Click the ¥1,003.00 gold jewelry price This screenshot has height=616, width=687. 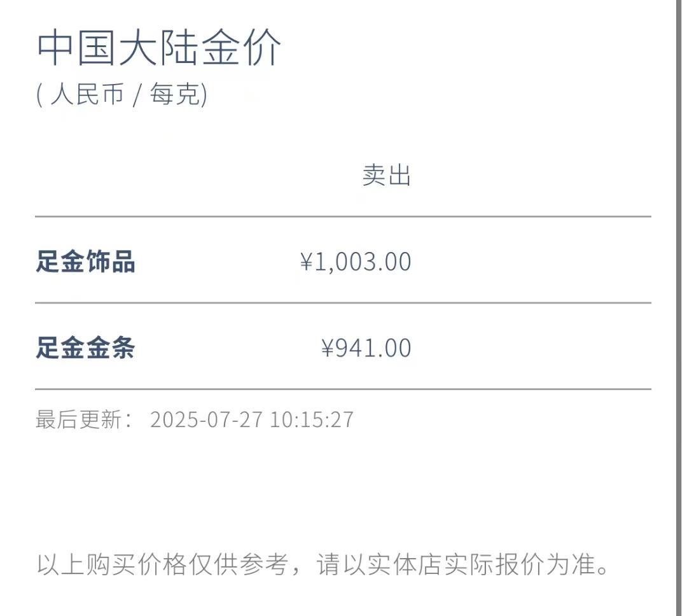[356, 262]
